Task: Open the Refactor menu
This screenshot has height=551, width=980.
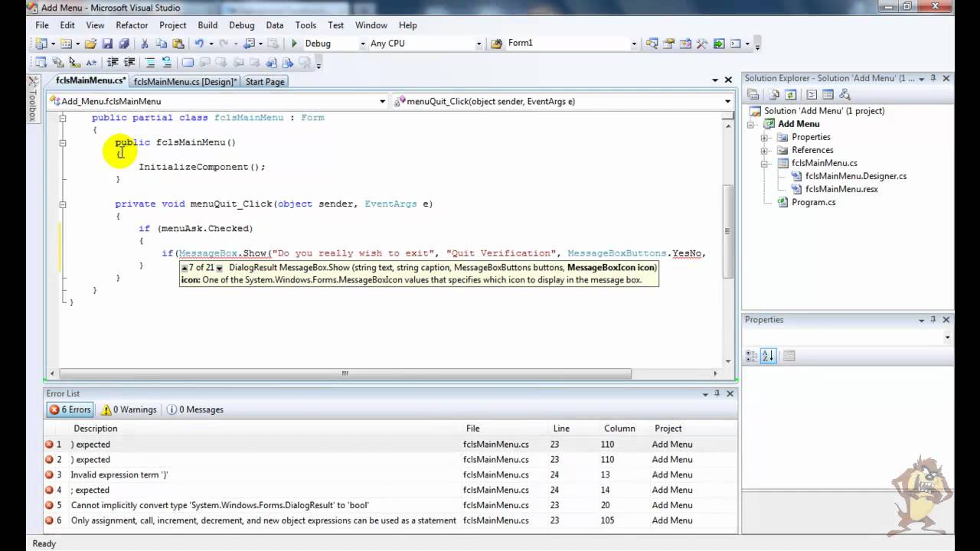Action: click(x=132, y=25)
